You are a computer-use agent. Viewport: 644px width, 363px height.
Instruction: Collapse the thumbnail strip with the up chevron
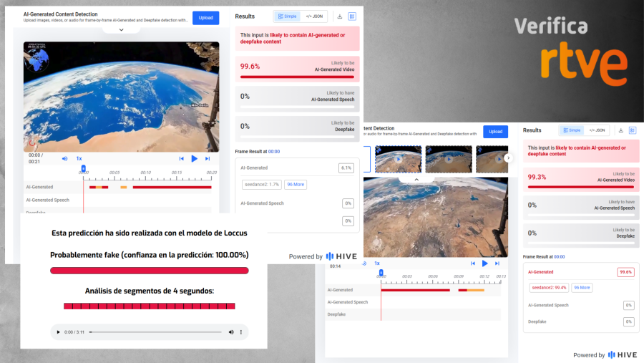(x=416, y=180)
